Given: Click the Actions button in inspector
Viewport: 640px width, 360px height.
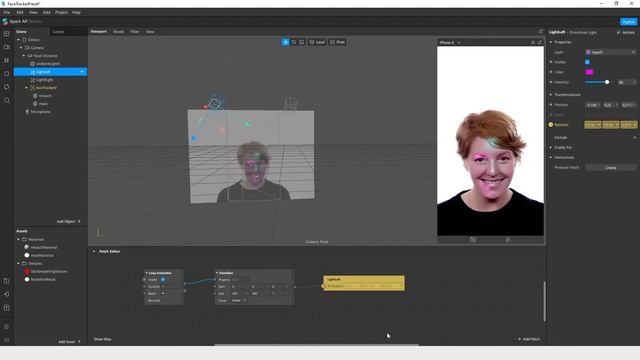Looking at the screenshot, I should click(626, 32).
